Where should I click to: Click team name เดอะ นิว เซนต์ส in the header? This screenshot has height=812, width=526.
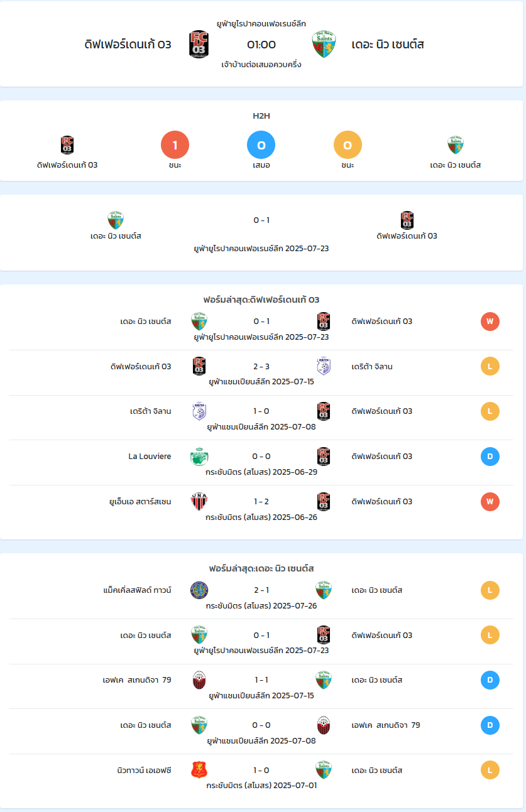coord(388,45)
